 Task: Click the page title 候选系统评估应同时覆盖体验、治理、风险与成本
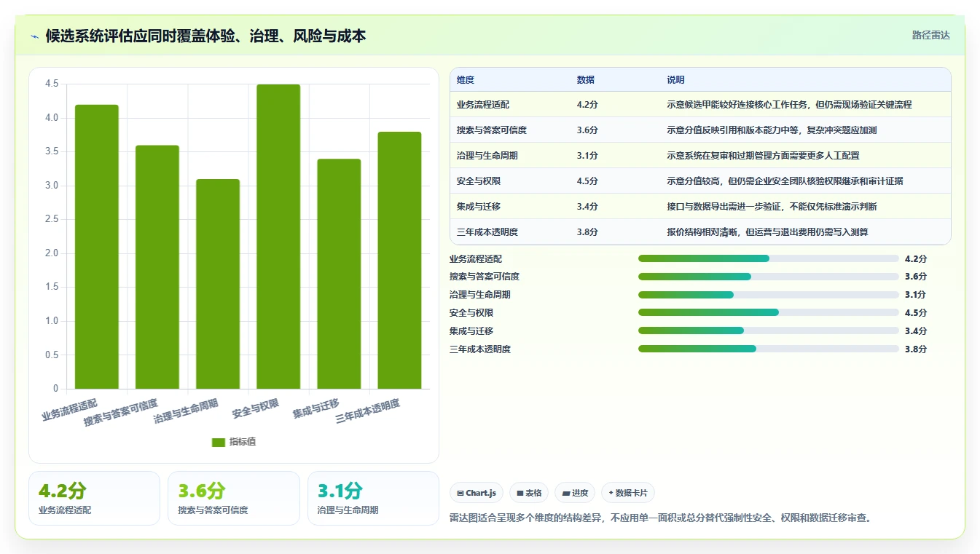(x=205, y=36)
